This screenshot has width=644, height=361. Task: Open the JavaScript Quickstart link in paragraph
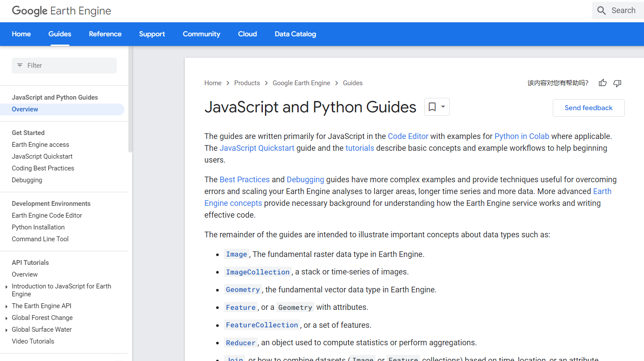(257, 148)
